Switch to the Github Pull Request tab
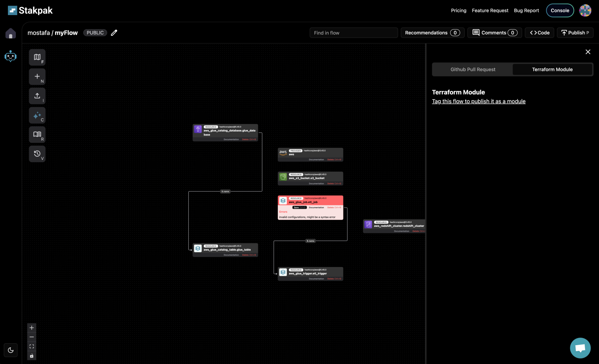Screen dimensions: 599x364 (473, 69)
